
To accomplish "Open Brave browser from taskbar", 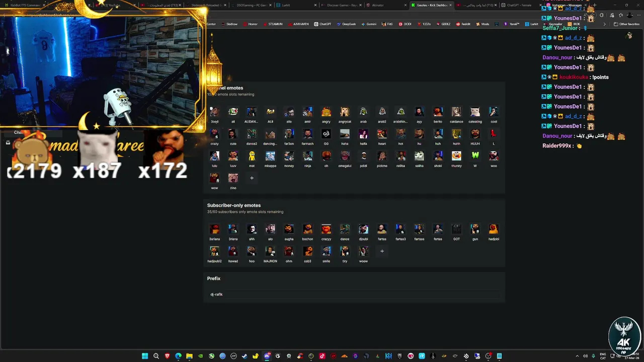I will click(167, 356).
